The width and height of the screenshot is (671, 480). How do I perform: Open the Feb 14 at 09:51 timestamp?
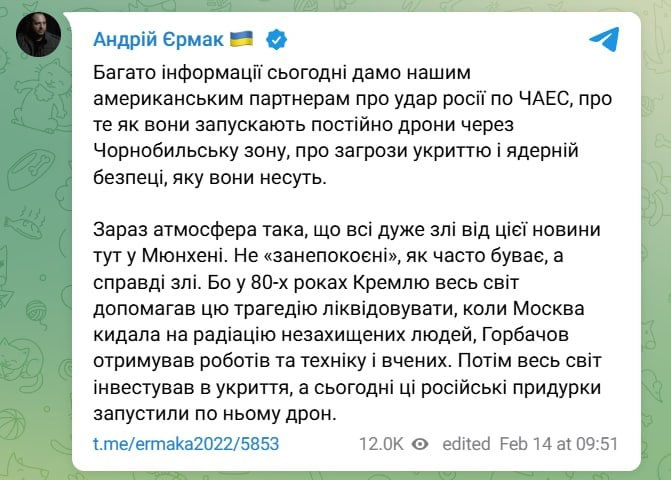[x=559, y=444]
